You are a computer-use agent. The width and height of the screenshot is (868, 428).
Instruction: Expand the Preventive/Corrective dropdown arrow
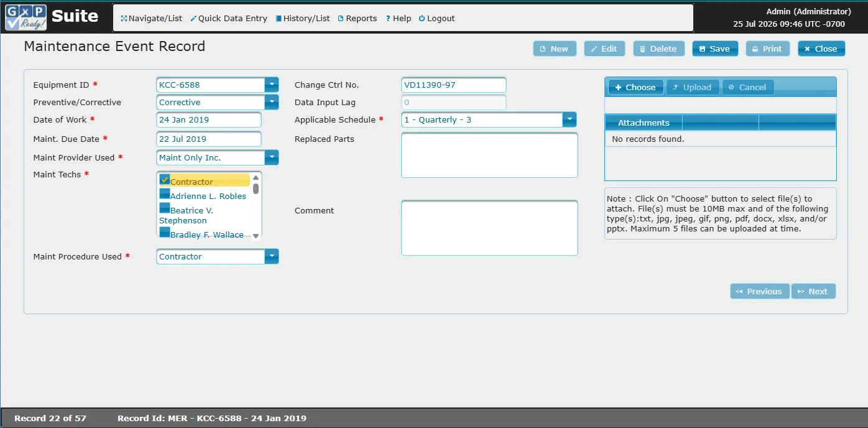coord(272,102)
